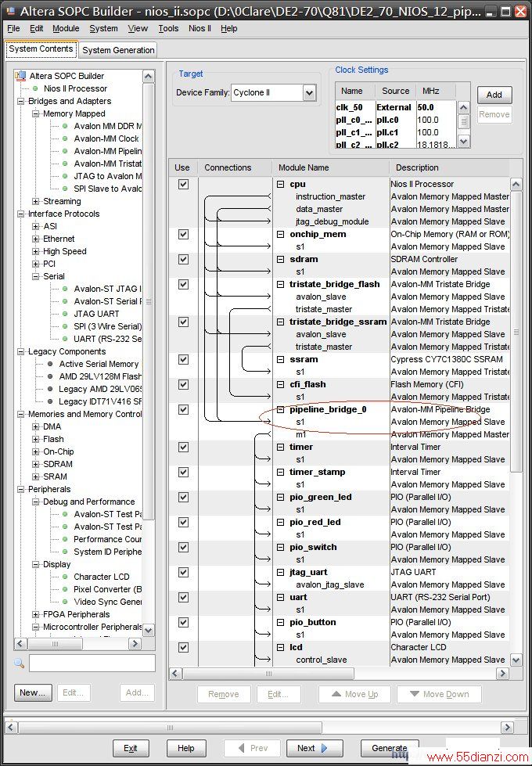Collapse the pipeline_bridge_0 module
The image size is (532, 766).
click(280, 409)
